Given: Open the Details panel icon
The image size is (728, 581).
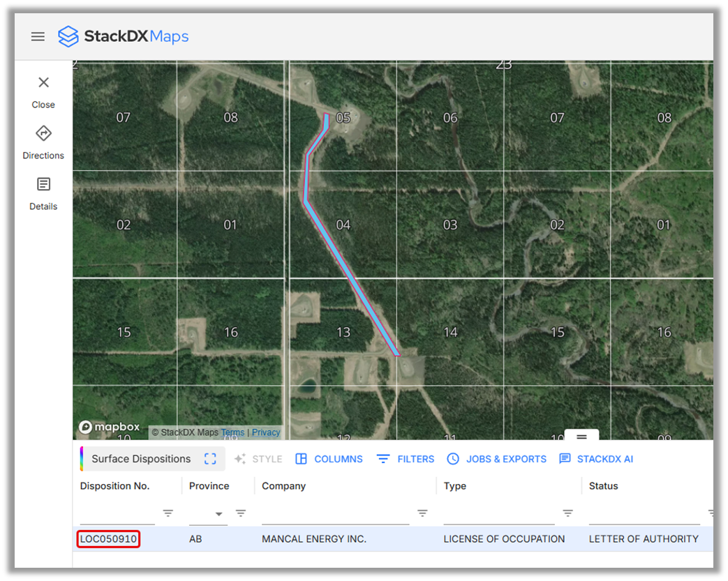Looking at the screenshot, I should click(x=43, y=185).
